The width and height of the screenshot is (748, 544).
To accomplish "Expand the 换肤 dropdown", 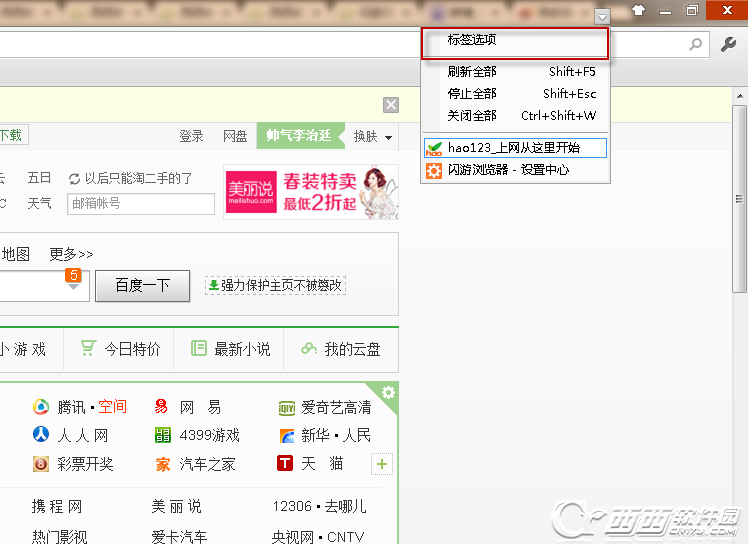I will (373, 136).
